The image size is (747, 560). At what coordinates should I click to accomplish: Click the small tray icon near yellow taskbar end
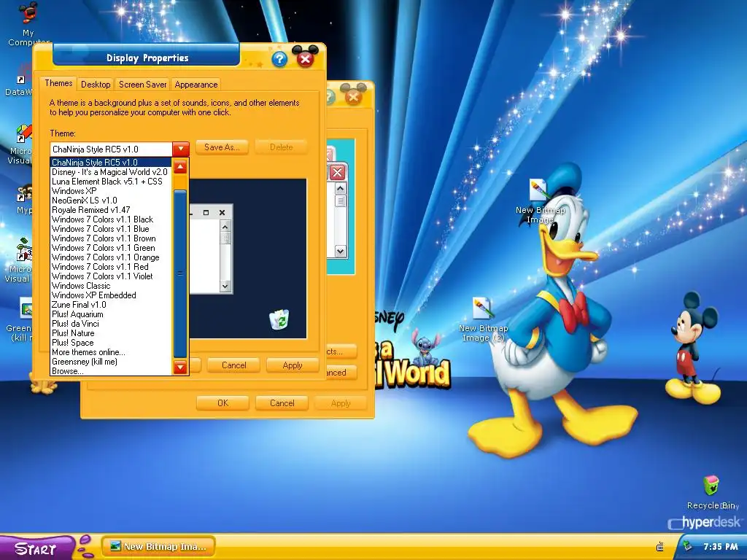pyautogui.click(x=659, y=547)
